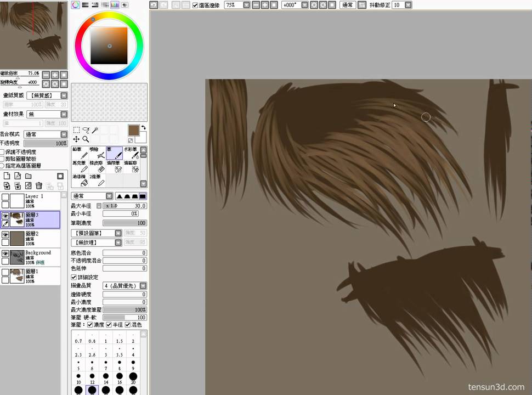532x395 pixels.
Task: Select the 圖層1 layer row
Action: pyautogui.click(x=30, y=276)
